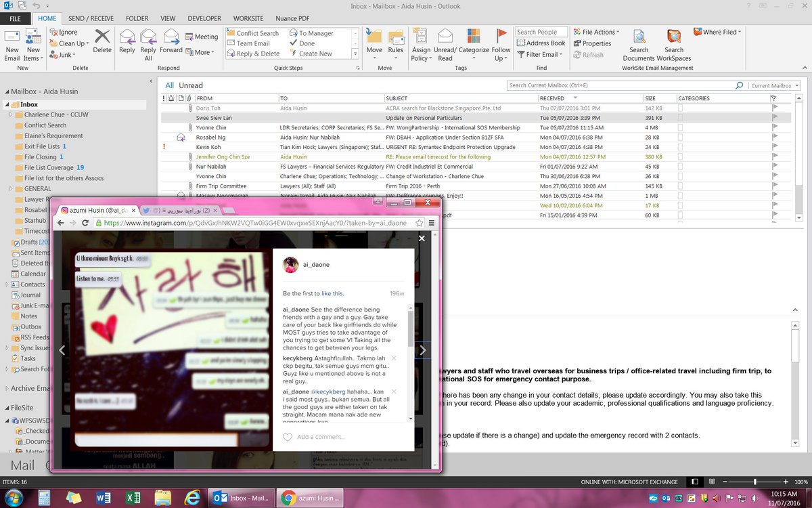This screenshot has width=812, height=508.
Task: Adjust the zoom slider in status bar
Action: click(x=755, y=482)
